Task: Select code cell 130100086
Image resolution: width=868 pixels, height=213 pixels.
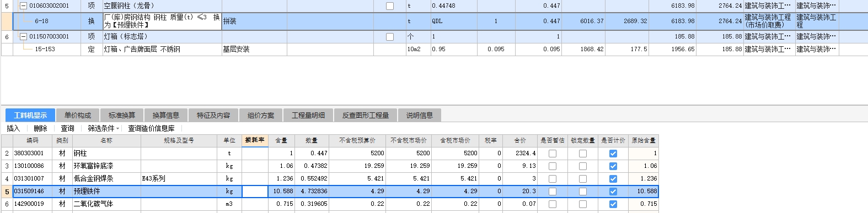Action: pos(33,166)
